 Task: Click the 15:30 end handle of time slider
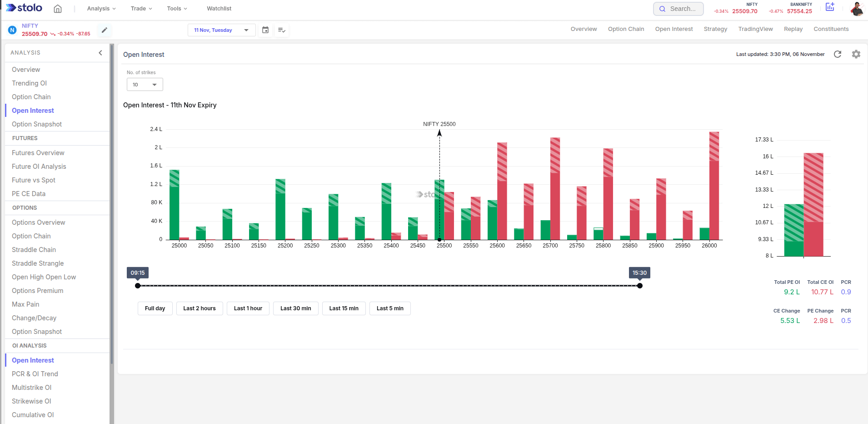coord(640,286)
